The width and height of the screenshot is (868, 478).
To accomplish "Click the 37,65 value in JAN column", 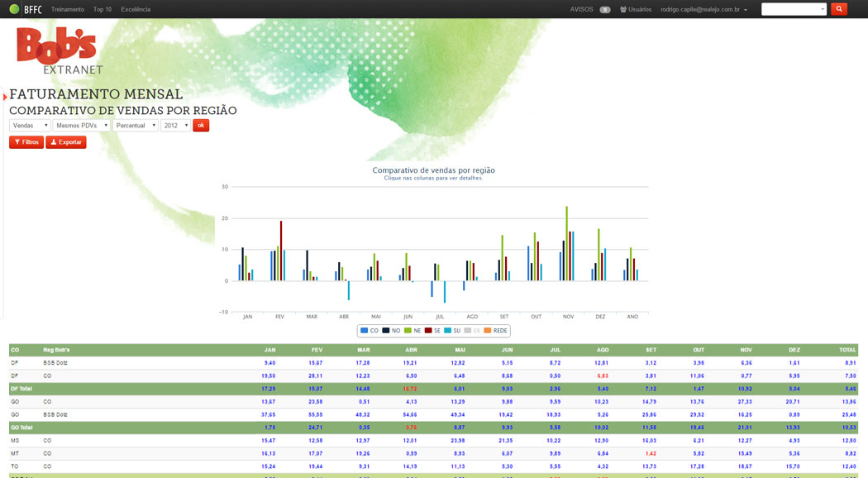I will point(269,415).
